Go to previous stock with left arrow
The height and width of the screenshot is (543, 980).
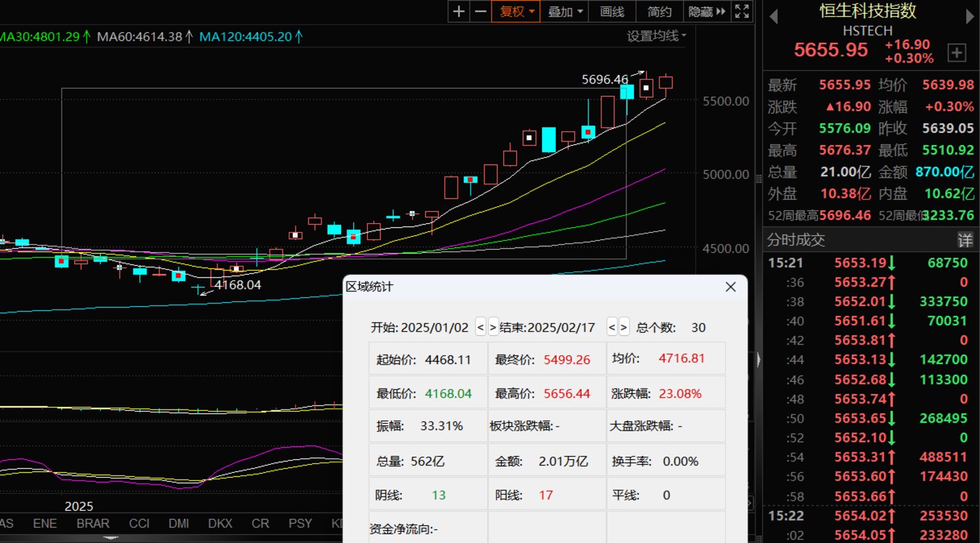click(774, 17)
